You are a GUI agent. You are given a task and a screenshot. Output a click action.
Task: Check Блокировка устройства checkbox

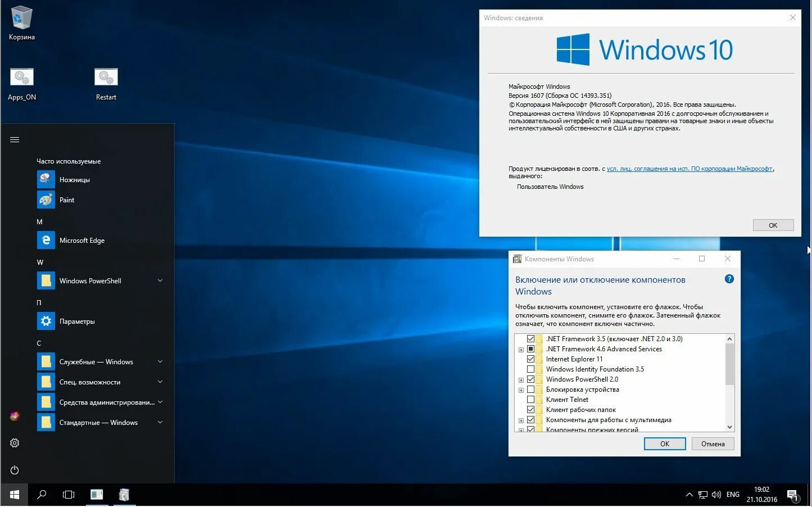click(530, 390)
